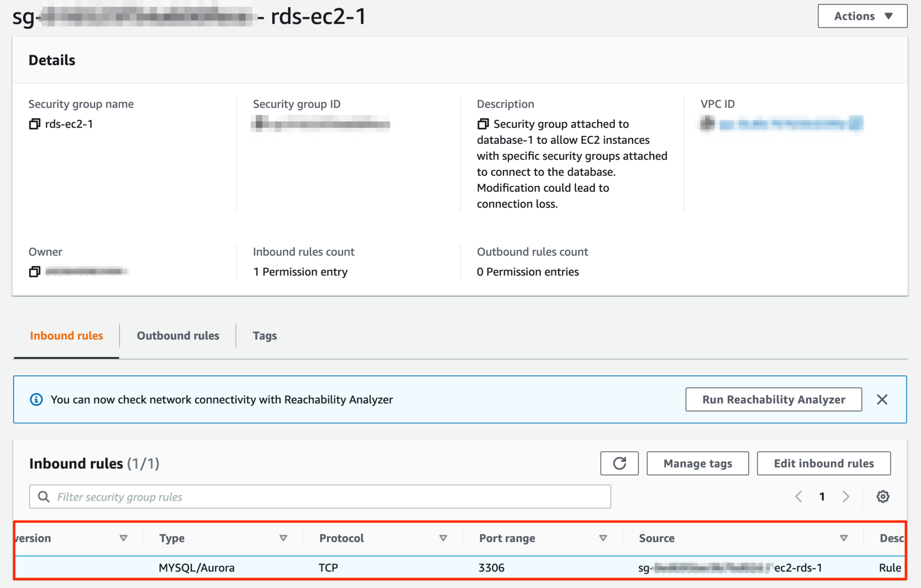Click Edit inbound rules

[x=823, y=463]
